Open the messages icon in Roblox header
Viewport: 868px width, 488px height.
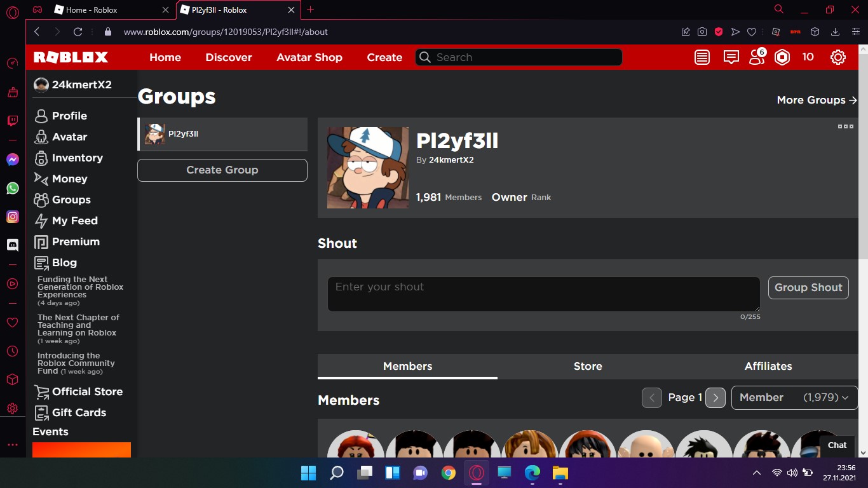pos(731,57)
